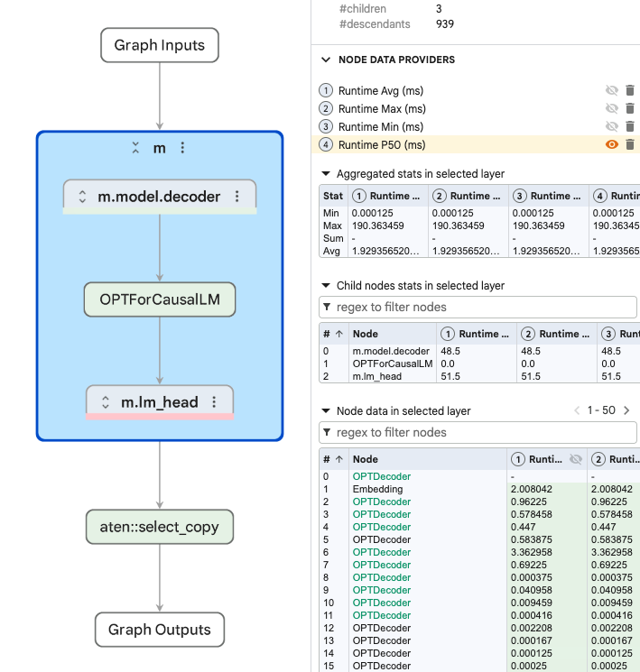The height and width of the screenshot is (672, 640).
Task: Focus the child nodes regex filter field
Action: click(478, 308)
